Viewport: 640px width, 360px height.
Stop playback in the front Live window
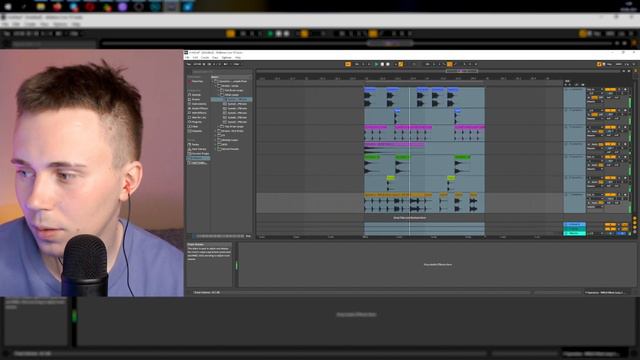click(382, 64)
